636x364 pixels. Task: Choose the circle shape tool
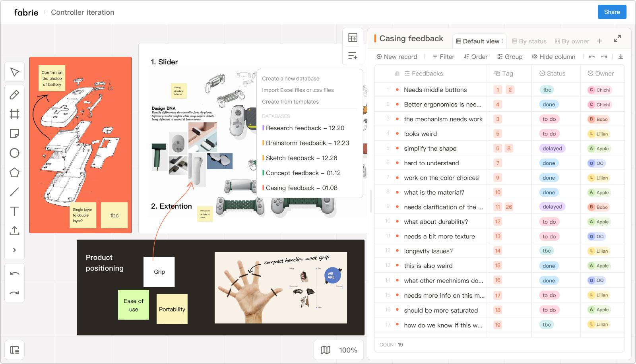click(x=14, y=153)
